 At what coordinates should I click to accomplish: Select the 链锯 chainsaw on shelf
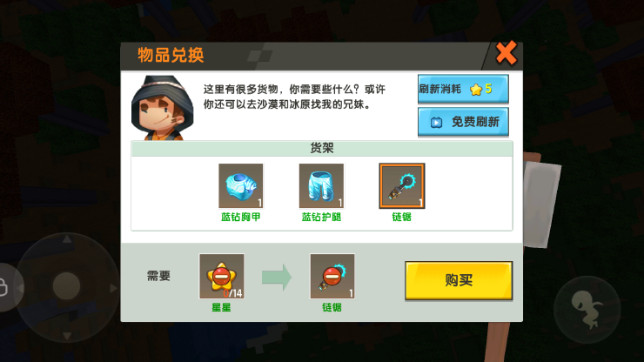pyautogui.click(x=402, y=185)
